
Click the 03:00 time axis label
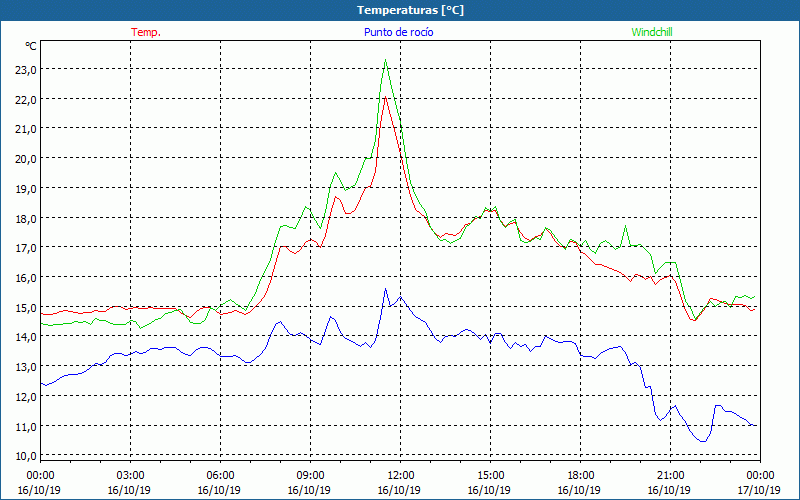130,476
